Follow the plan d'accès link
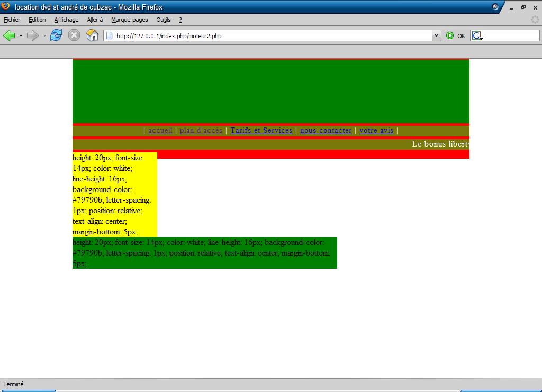 point(201,131)
